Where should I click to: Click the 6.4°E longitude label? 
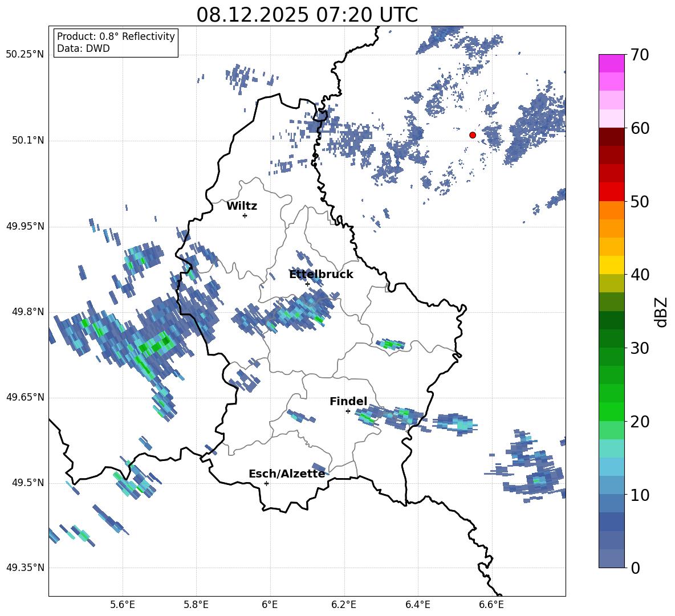click(x=417, y=605)
